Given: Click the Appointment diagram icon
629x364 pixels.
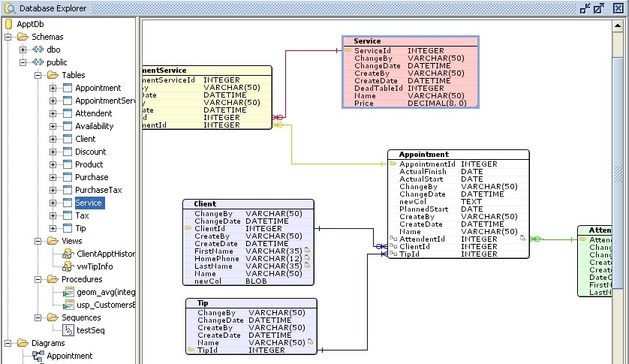Looking at the screenshot, I should (38, 356).
